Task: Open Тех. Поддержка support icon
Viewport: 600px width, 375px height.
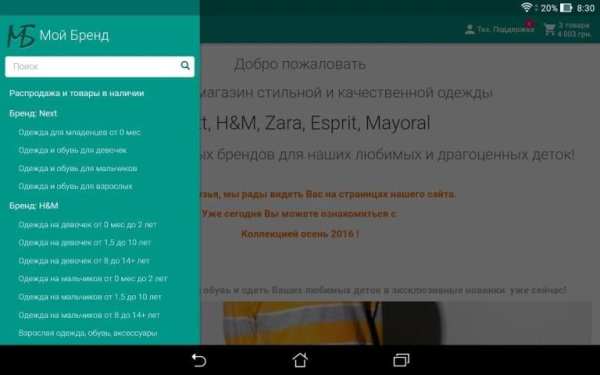Action: pyautogui.click(x=470, y=29)
